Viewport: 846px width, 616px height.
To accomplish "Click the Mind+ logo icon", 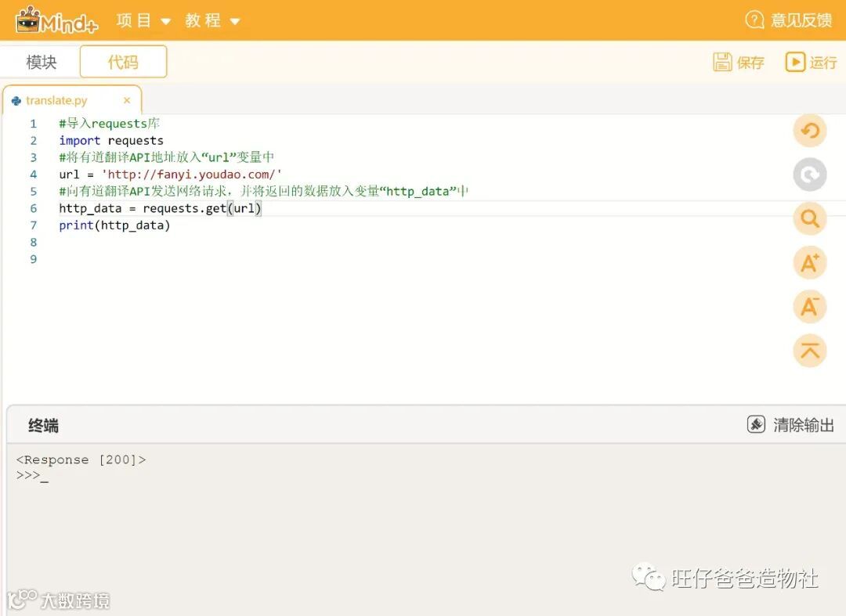I will click(56, 20).
